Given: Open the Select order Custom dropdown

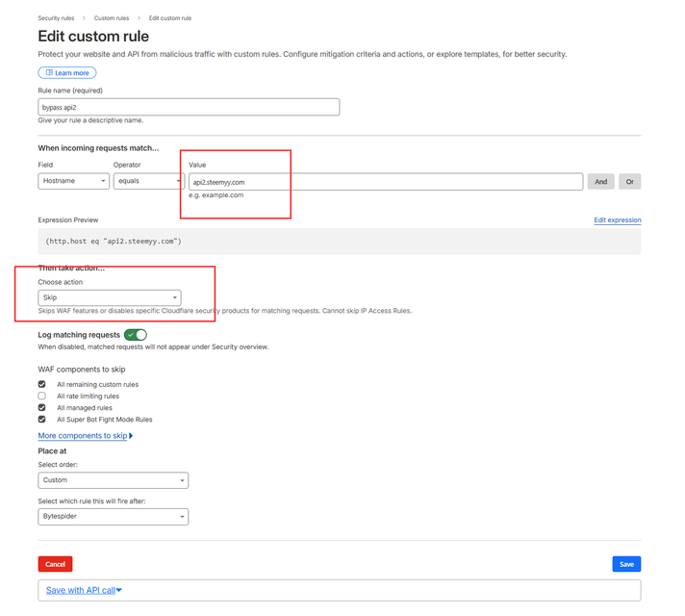Looking at the screenshot, I should [x=114, y=480].
